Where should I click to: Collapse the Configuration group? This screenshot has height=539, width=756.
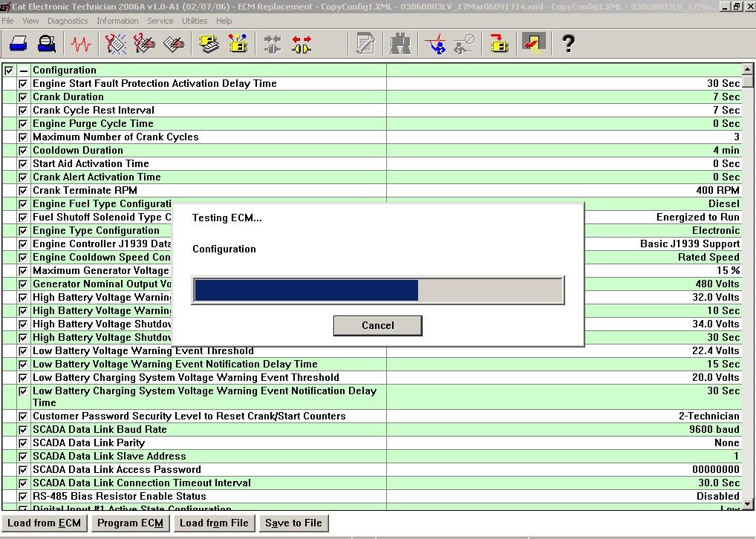24,71
